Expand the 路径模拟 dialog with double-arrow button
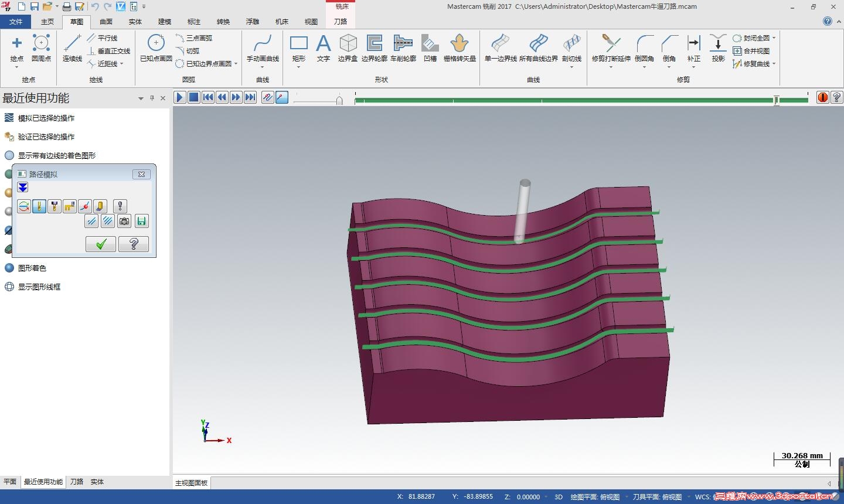This screenshot has height=504, width=844. (x=22, y=188)
